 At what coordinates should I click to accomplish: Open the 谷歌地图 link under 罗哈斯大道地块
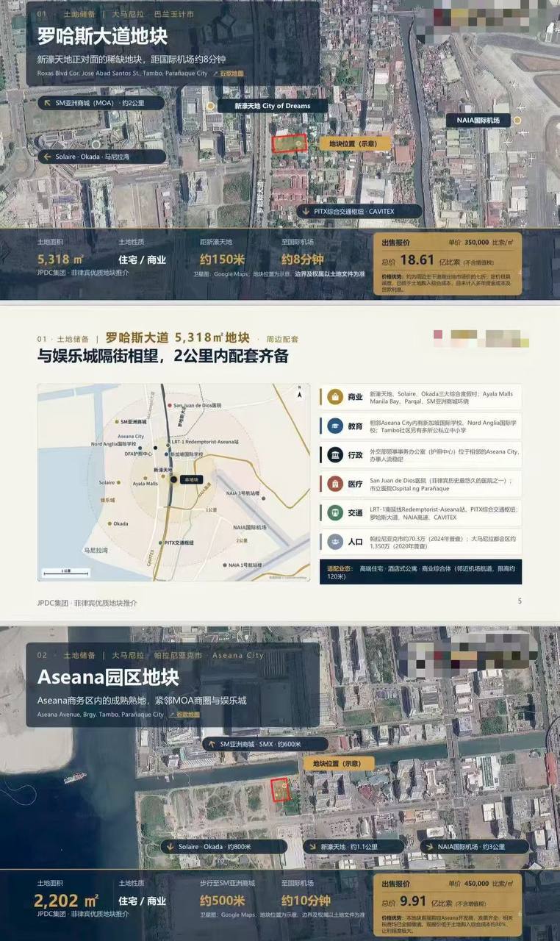pos(228,74)
